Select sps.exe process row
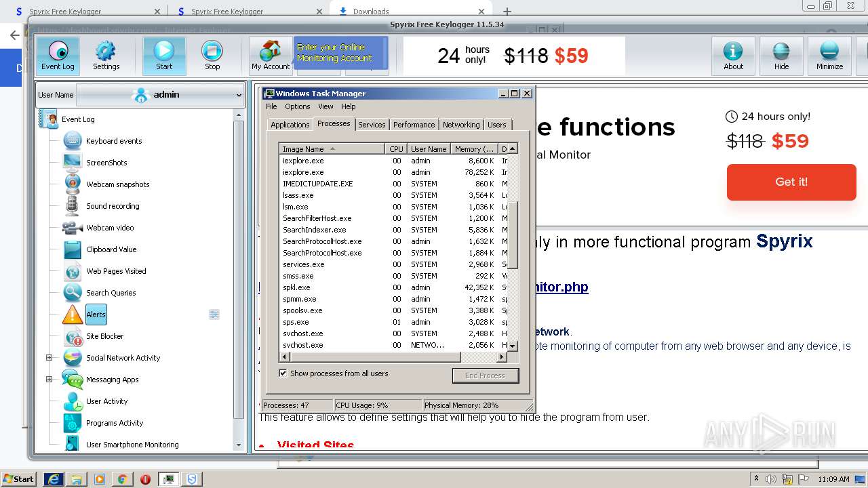The width and height of the screenshot is (868, 488). click(393, 322)
